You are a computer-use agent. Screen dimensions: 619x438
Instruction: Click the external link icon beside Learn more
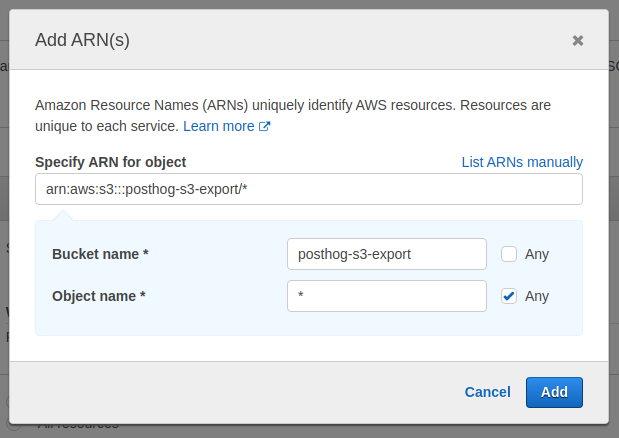(x=265, y=127)
